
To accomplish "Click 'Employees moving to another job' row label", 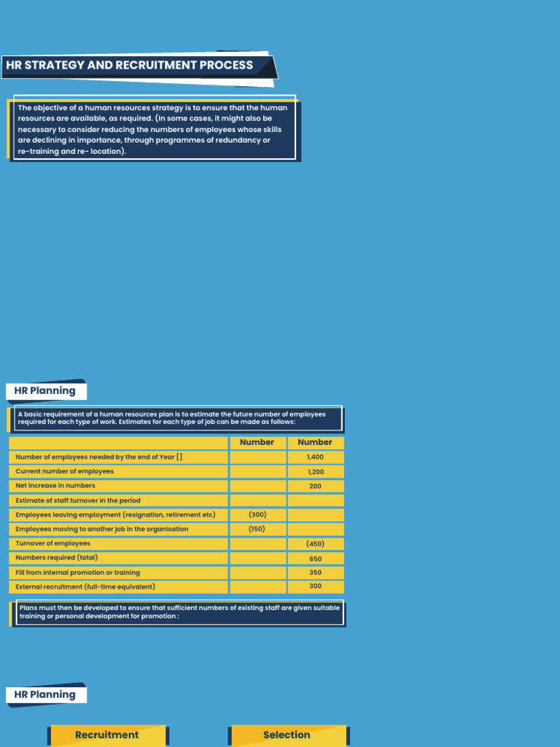I will (102, 529).
